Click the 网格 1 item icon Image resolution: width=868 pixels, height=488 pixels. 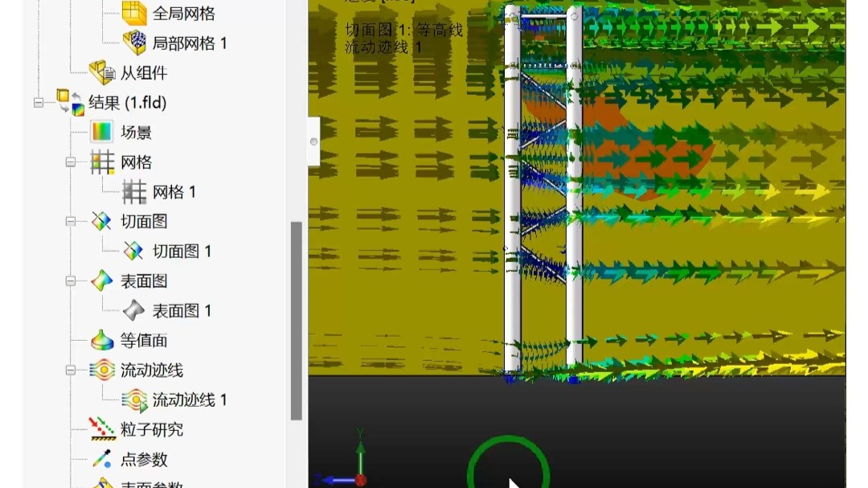coord(134,192)
